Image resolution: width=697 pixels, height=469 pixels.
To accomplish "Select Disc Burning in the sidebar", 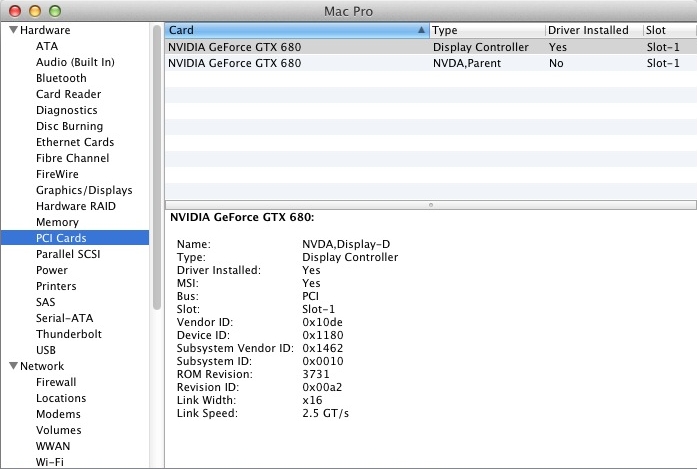I will click(69, 126).
